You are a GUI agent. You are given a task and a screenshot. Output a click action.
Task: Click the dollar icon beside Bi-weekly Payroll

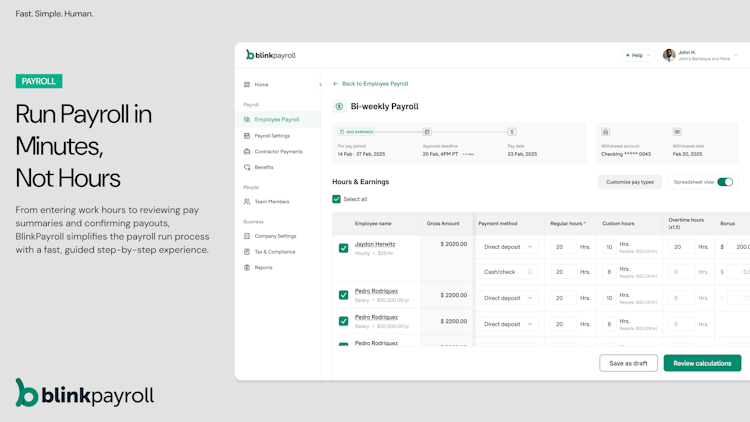(x=339, y=106)
